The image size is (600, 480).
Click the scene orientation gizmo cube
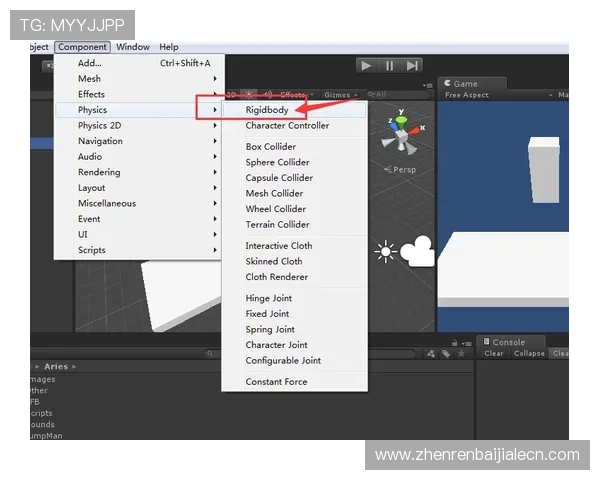401,135
